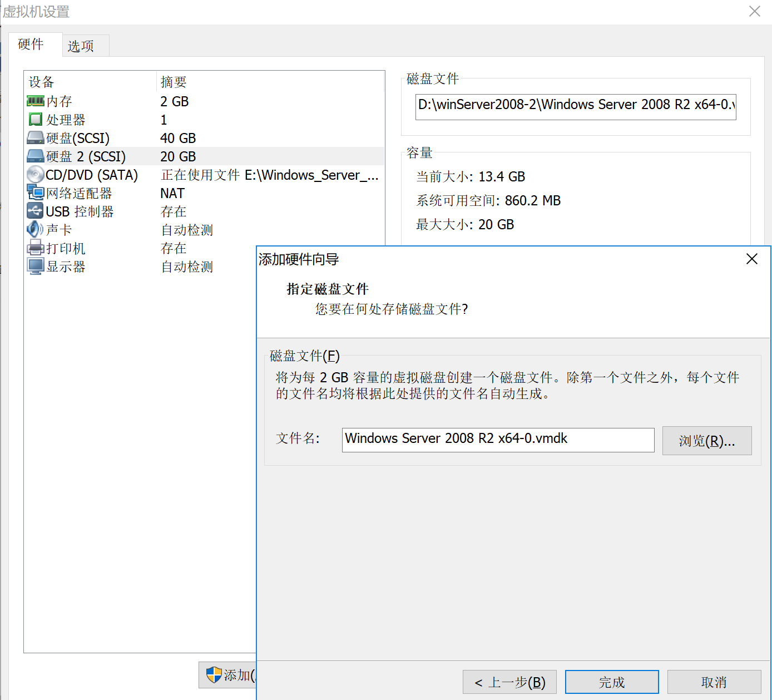
Task: Click the USB controller icon
Action: (36, 211)
